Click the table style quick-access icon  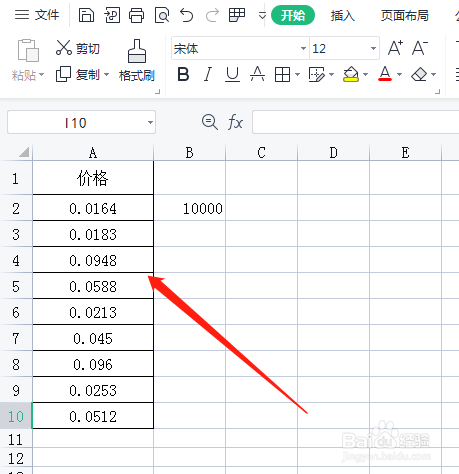tap(237, 15)
